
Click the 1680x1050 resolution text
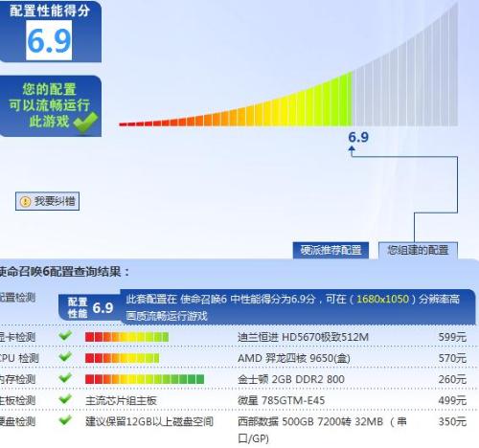pyautogui.click(x=382, y=299)
